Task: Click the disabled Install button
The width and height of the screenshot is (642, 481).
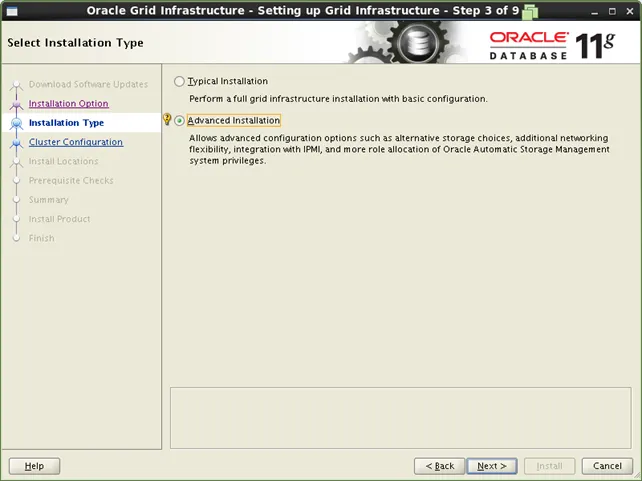Action: (x=549, y=466)
